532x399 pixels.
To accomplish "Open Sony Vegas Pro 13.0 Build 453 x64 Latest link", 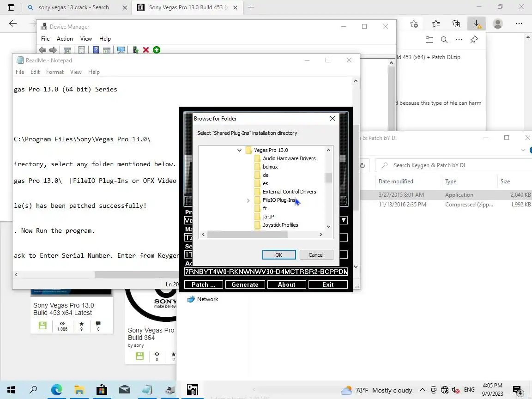I will pos(63,309).
